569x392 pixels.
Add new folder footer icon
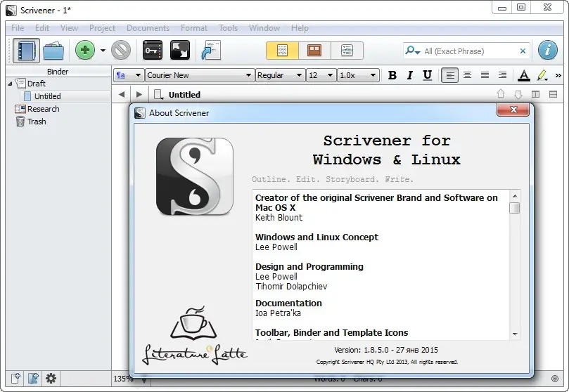33,379
